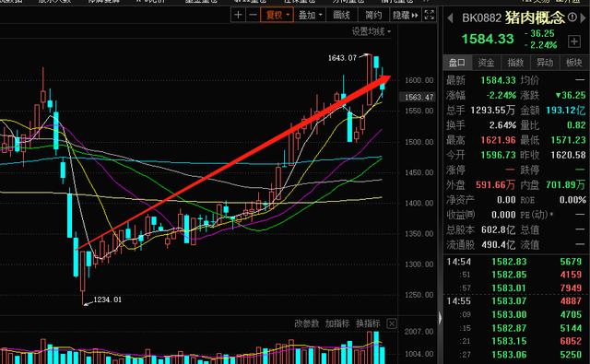Click the stock code BK0882
This screenshot has height=364, width=590.
pos(481,18)
